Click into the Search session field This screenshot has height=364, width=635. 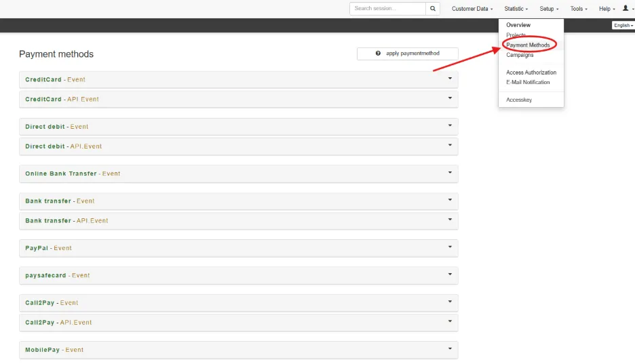pos(387,9)
